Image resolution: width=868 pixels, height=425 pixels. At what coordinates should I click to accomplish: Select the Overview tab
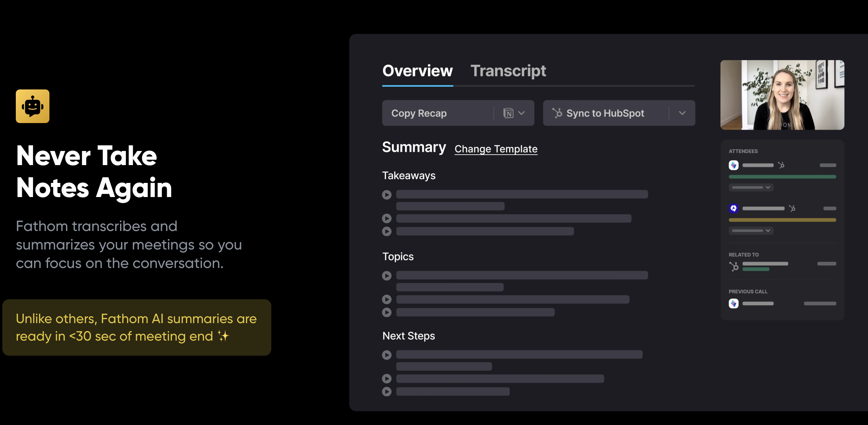pos(417,71)
